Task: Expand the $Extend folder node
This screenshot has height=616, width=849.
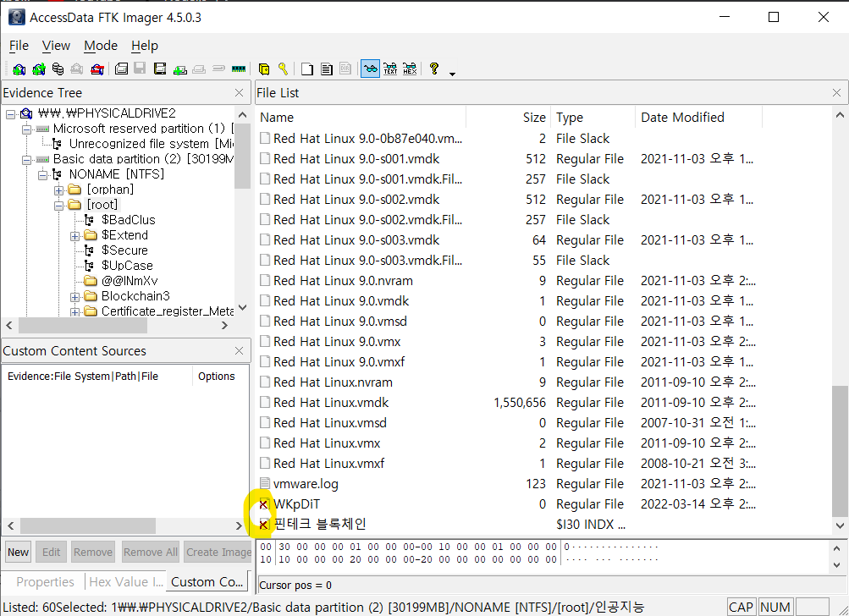Action: [x=75, y=236]
